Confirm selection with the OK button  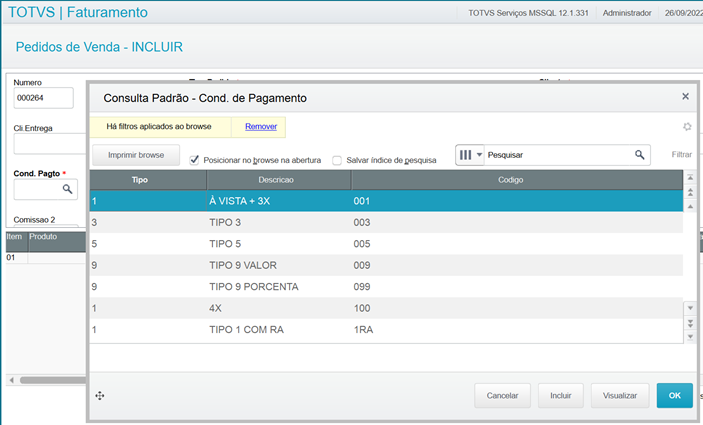[x=674, y=395]
